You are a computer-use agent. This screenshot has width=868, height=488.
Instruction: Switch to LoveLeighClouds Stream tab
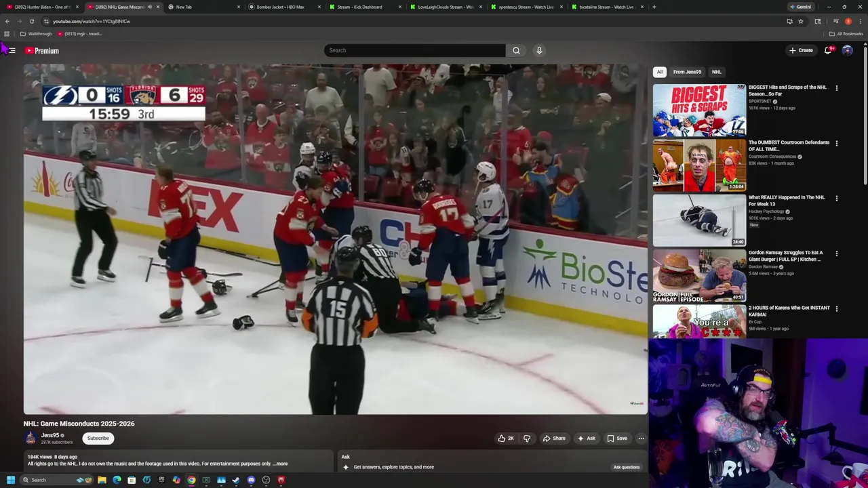click(x=445, y=7)
